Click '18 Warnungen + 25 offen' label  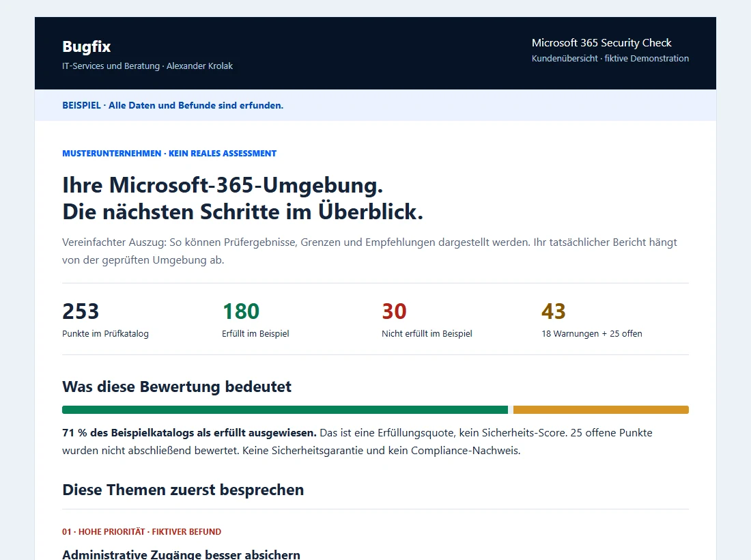[592, 333]
